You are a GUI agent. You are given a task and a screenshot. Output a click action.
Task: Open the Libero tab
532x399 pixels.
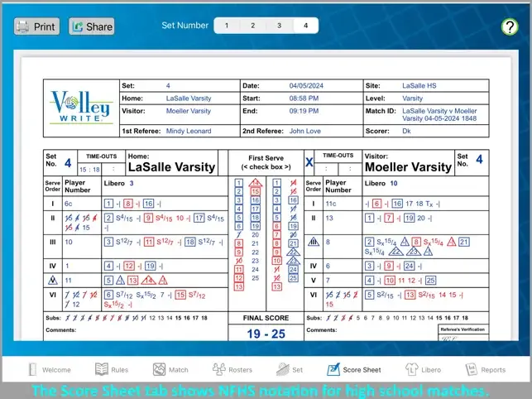pos(423,369)
